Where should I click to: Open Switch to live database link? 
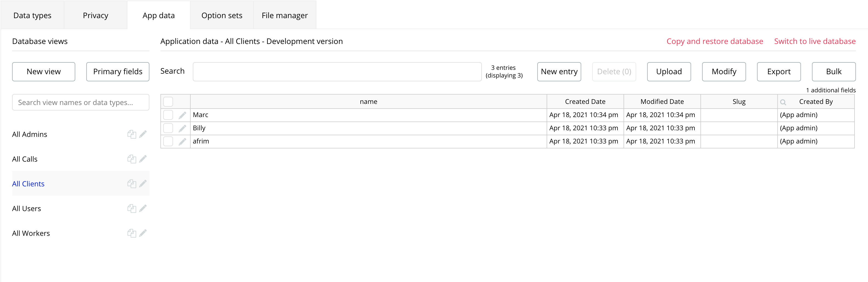coord(815,41)
